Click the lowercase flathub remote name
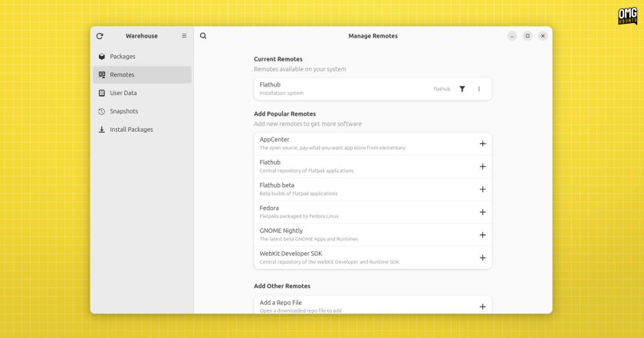Viewport: 644px width, 338px height. point(442,89)
